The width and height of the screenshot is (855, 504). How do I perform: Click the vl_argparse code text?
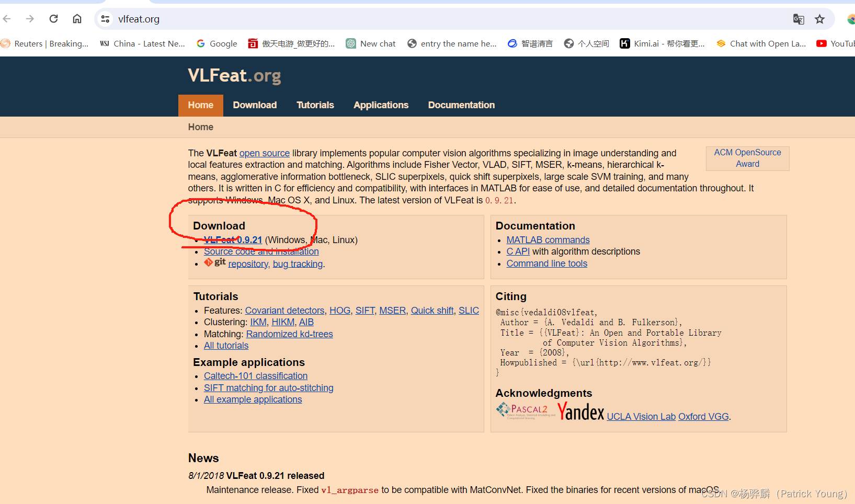350,490
